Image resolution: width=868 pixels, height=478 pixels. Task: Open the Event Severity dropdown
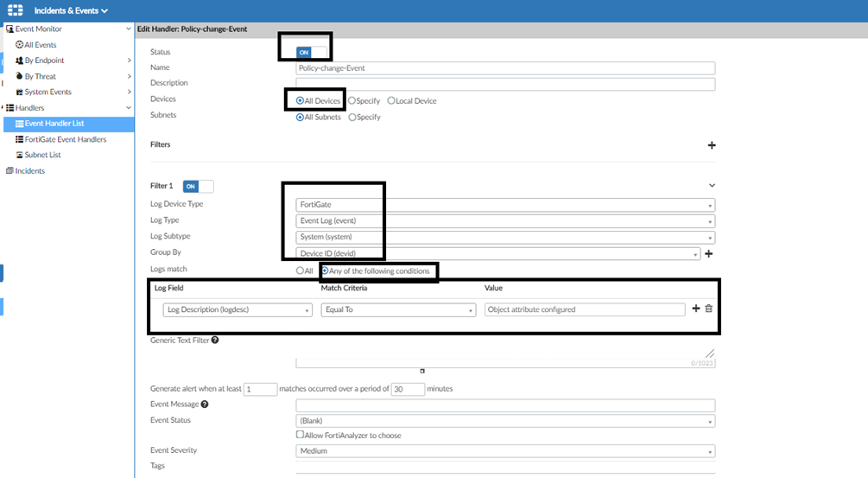click(x=505, y=451)
